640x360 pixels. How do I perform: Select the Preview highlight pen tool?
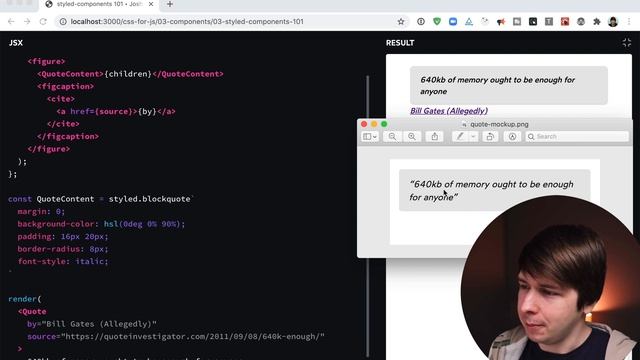tap(460, 136)
